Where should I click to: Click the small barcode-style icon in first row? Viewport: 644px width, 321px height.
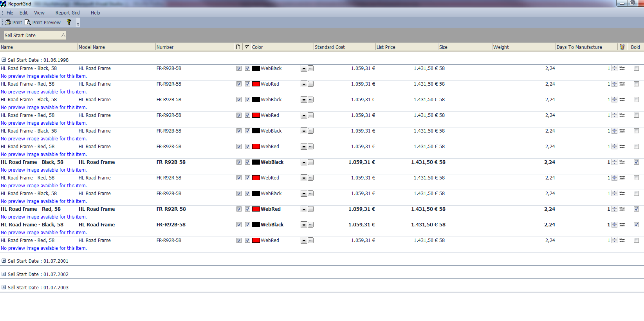click(x=622, y=68)
